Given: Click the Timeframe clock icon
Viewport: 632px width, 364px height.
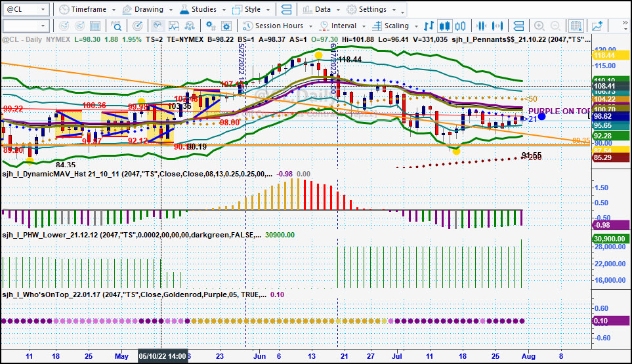Looking at the screenshot, I should click(64, 9).
